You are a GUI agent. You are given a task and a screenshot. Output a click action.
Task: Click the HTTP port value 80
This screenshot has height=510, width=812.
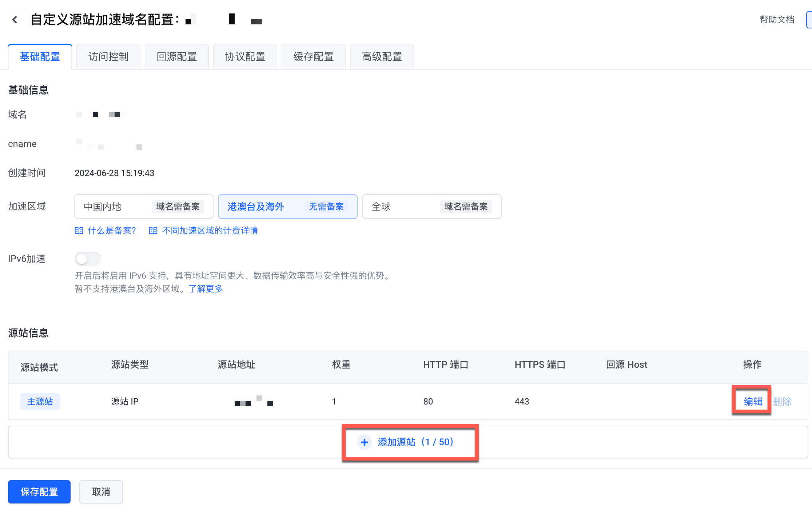(x=428, y=402)
